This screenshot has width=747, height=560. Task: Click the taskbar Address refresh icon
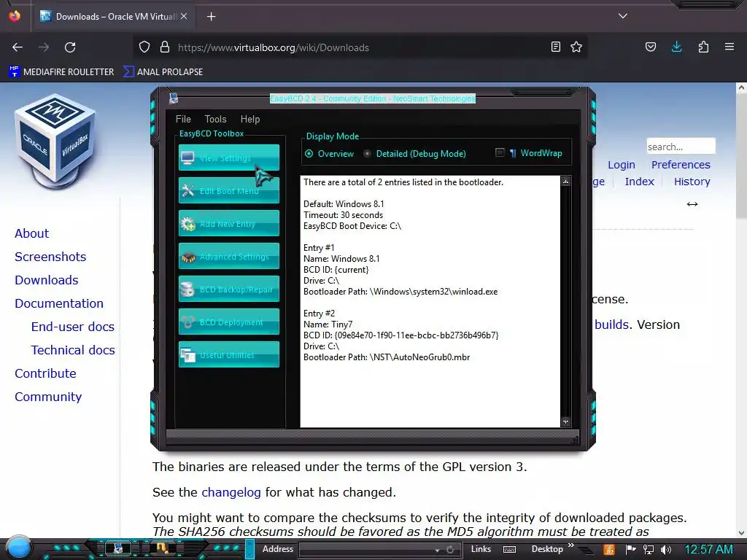[450, 550]
